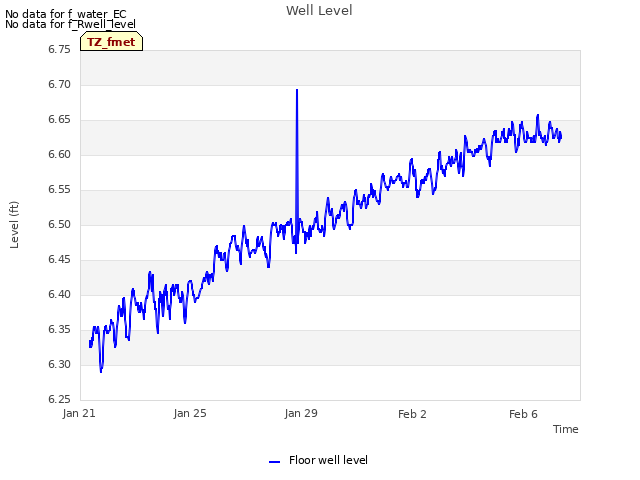Click the 6.50 y-axis tick label
The height and width of the screenshot is (480, 640).
tap(60, 224)
